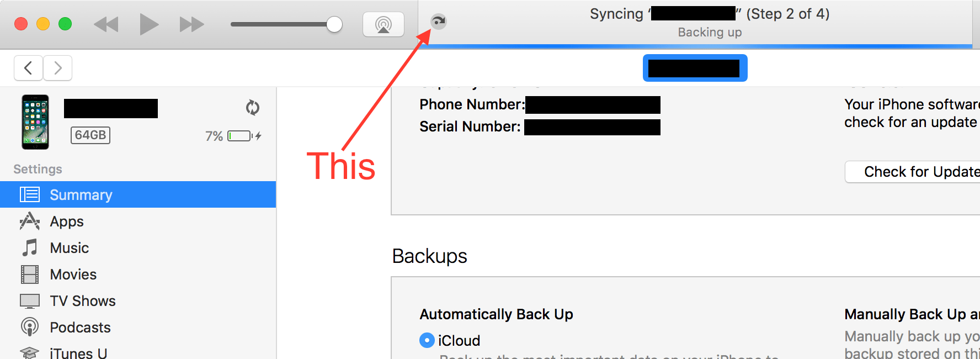980x359 pixels.
Task: Rewind to previous track
Action: click(106, 24)
